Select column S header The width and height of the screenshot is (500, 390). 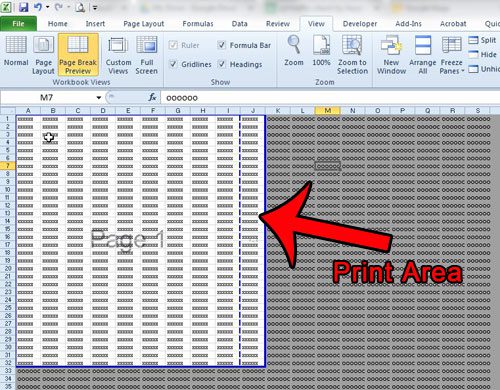[478, 111]
